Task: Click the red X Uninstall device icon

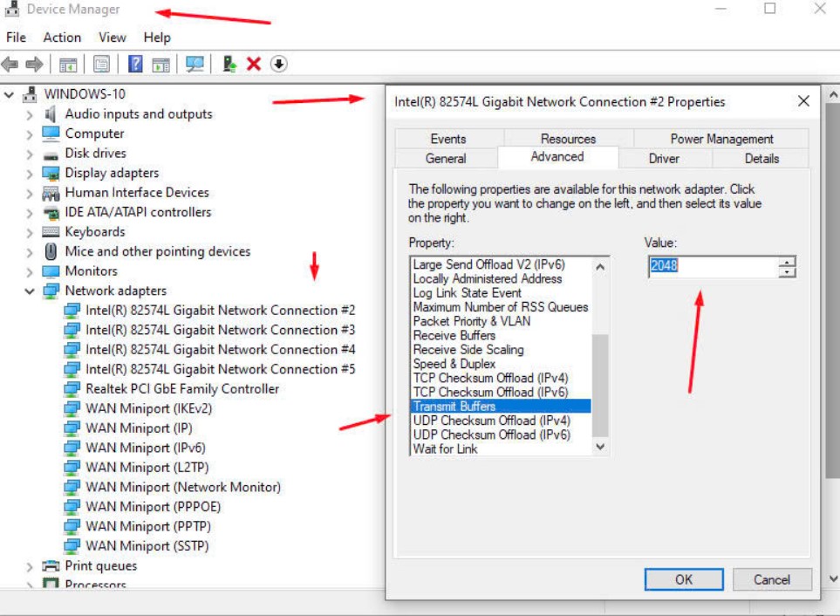Action: point(253,65)
